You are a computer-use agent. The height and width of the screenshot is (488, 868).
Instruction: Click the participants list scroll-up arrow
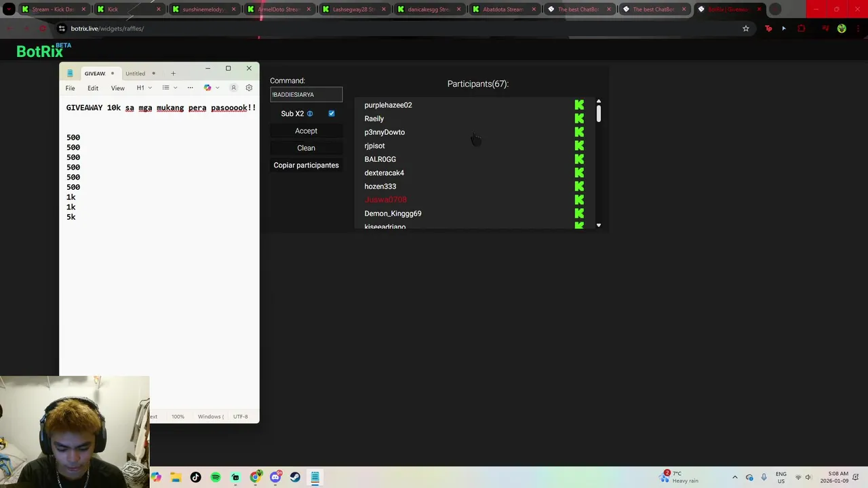[599, 102]
